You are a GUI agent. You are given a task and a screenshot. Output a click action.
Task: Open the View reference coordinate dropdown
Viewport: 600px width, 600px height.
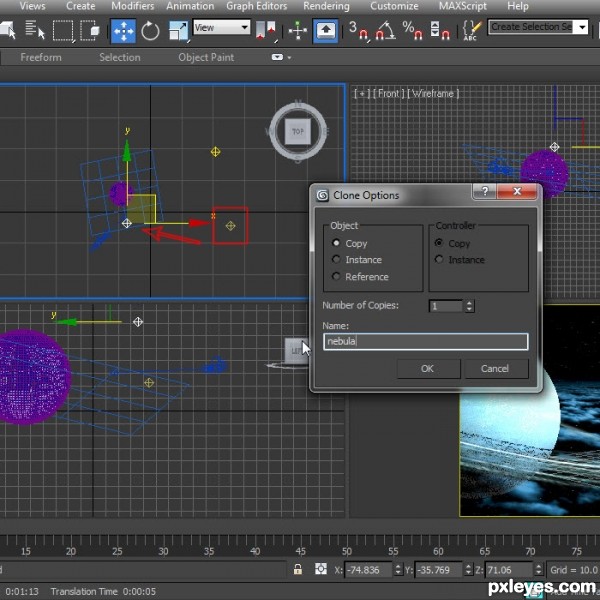click(x=222, y=28)
